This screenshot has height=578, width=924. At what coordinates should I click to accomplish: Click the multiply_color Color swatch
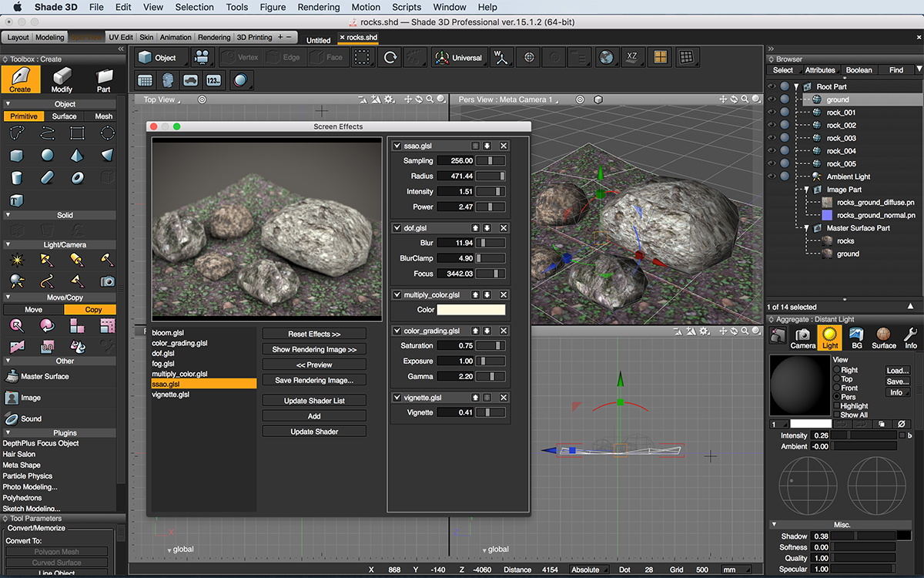(471, 310)
